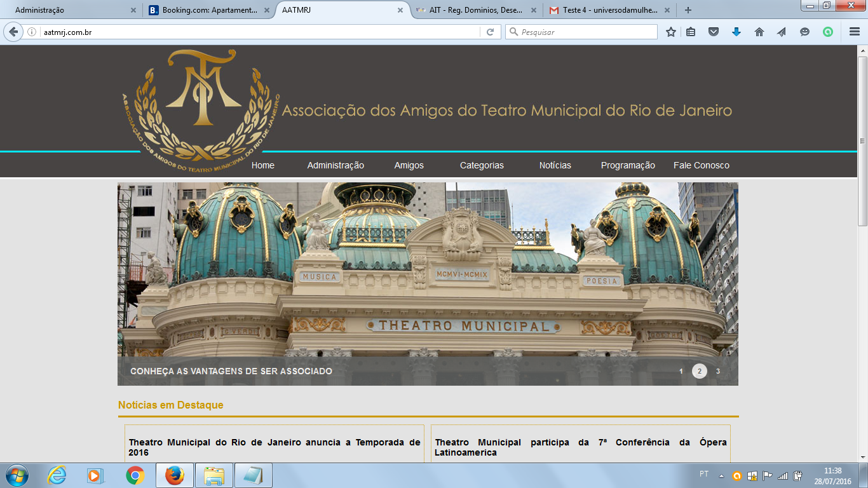Go to slide 1 in the carousel
Image resolution: width=868 pixels, height=488 pixels.
[681, 371]
